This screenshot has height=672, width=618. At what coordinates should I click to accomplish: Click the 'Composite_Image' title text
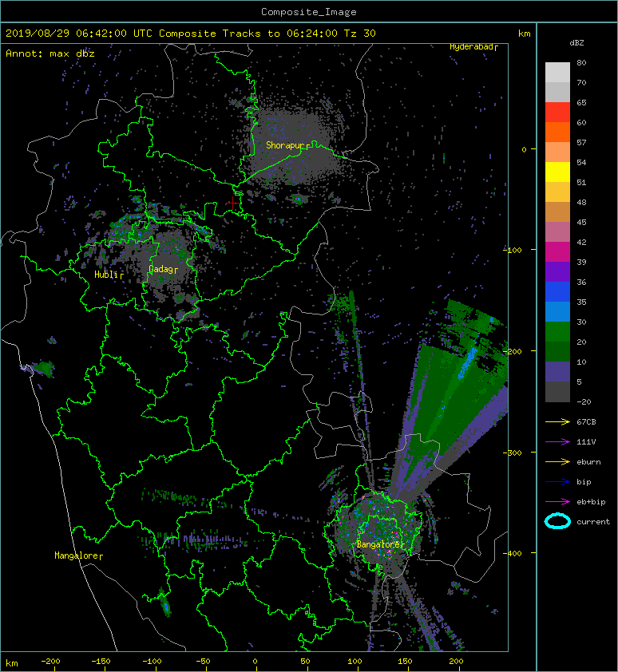click(309, 12)
